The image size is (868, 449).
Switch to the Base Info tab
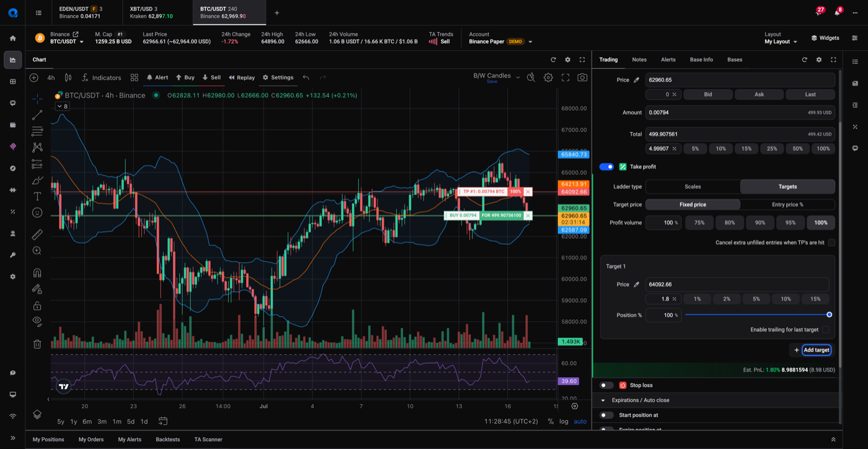tap(701, 60)
